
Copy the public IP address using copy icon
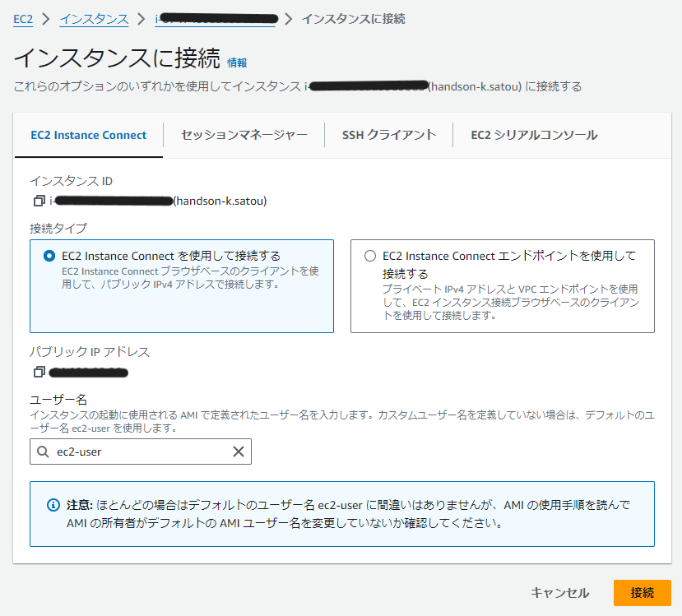click(x=39, y=372)
